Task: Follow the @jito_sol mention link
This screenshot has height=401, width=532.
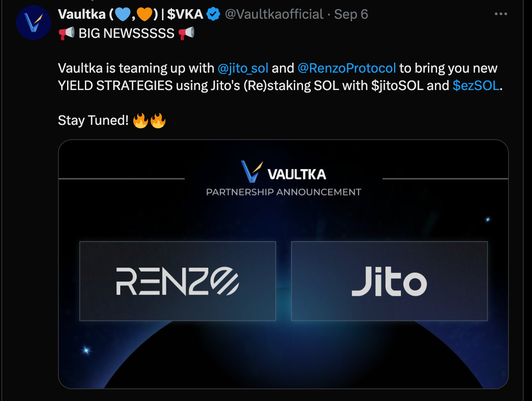Action: pyautogui.click(x=242, y=68)
